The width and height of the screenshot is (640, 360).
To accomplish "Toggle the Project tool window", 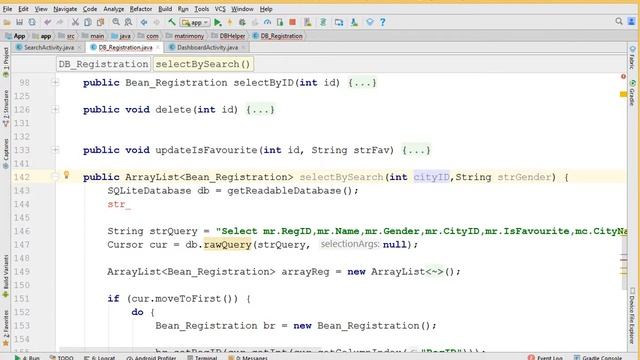I will click(x=6, y=62).
